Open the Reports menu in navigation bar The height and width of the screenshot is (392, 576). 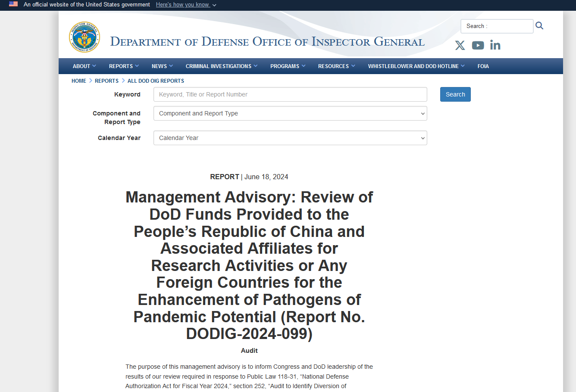click(124, 66)
